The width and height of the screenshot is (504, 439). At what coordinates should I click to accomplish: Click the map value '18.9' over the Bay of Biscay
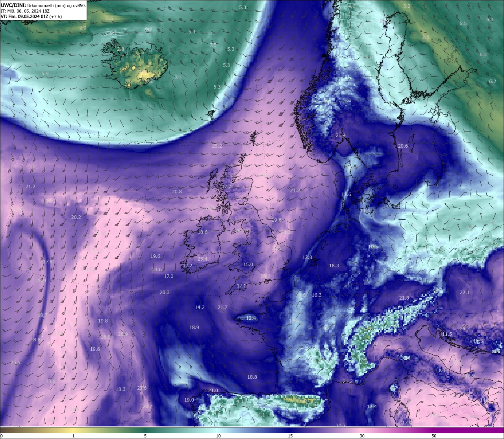[194, 328]
